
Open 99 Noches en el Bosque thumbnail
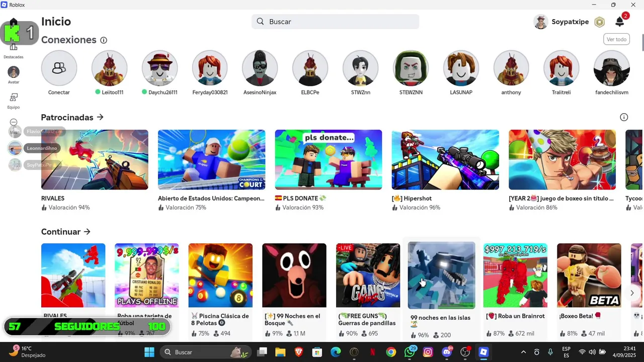tap(294, 275)
